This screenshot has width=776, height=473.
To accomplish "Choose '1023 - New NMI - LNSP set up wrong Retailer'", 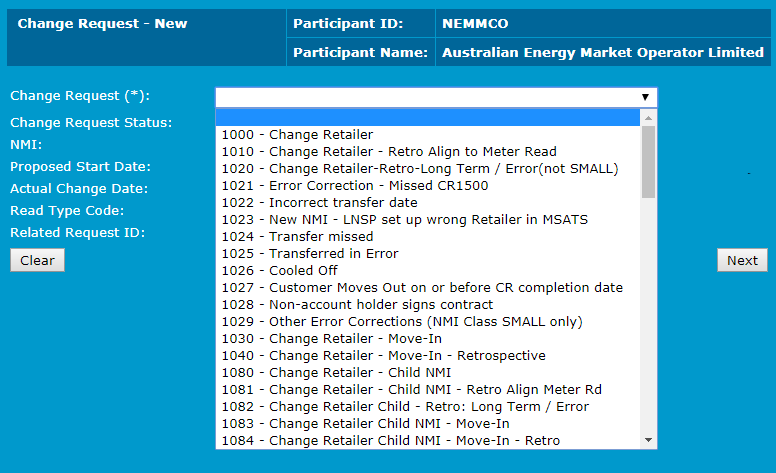I will (404, 219).
